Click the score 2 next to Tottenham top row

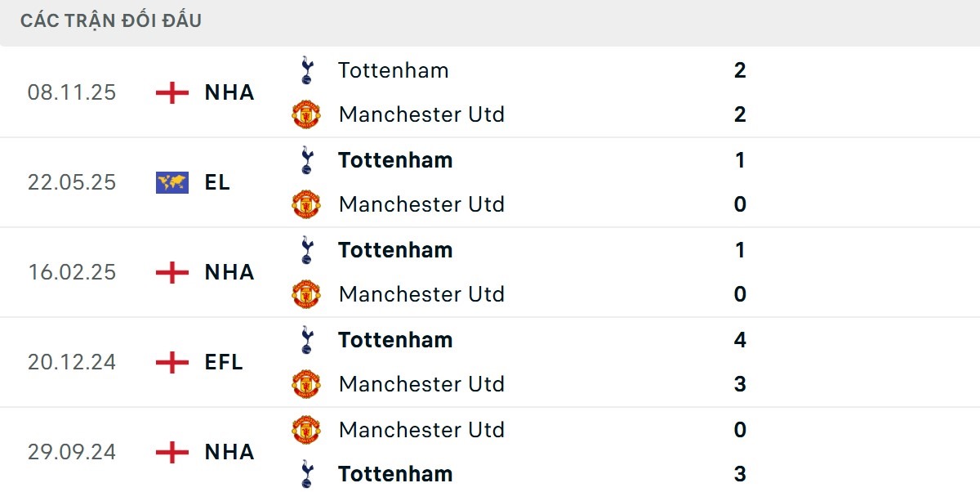point(740,70)
